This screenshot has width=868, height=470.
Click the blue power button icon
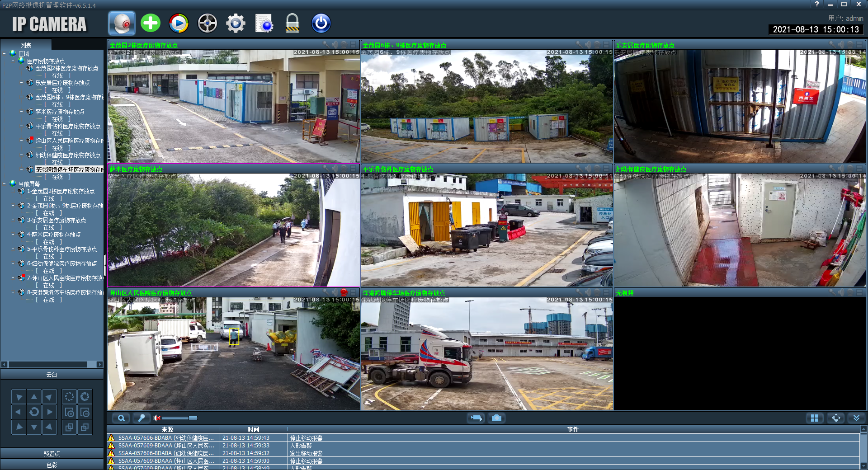pos(321,23)
